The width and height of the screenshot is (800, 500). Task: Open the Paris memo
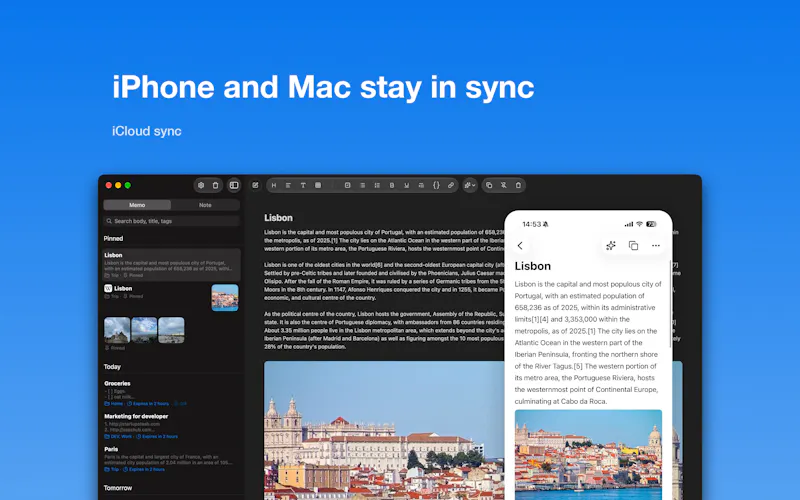coord(171,459)
